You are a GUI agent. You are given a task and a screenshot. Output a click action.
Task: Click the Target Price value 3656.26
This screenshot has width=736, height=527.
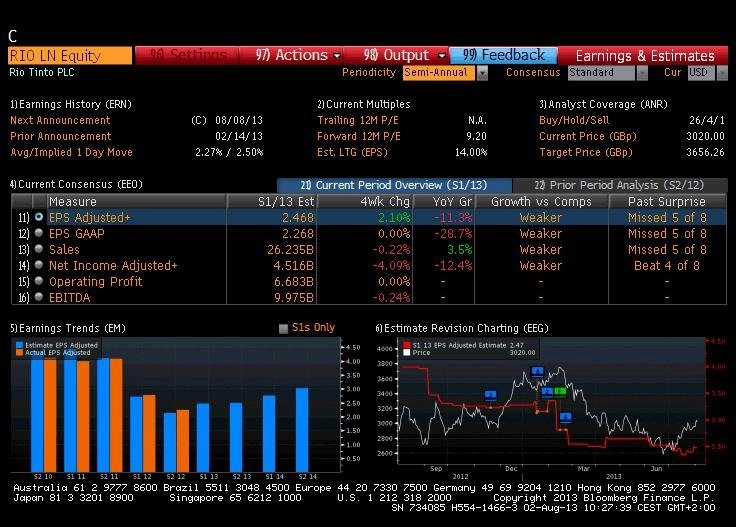point(705,152)
